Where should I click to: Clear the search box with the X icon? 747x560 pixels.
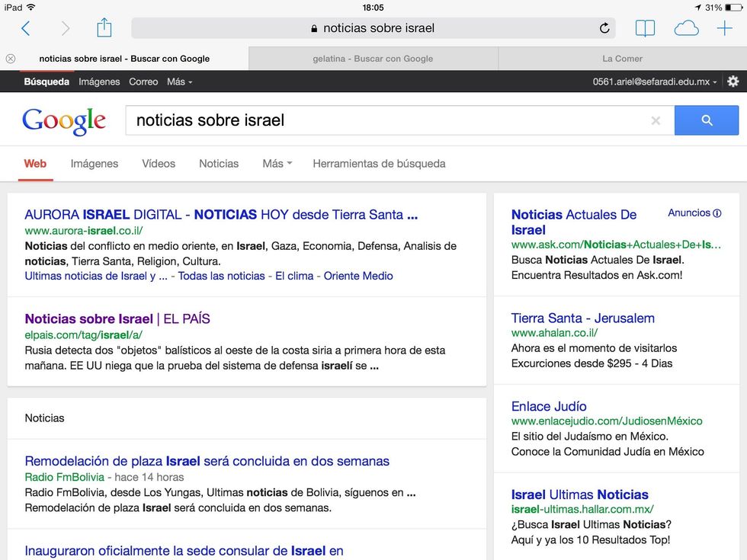coord(656,120)
